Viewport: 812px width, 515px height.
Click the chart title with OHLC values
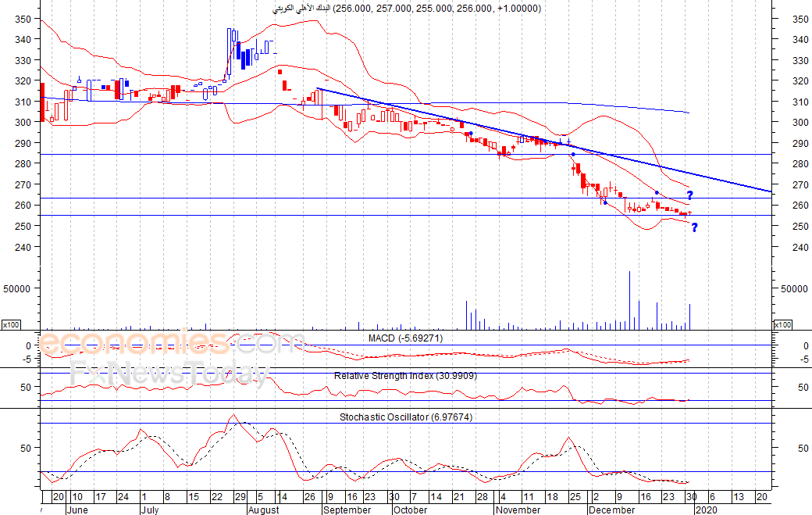point(407,9)
